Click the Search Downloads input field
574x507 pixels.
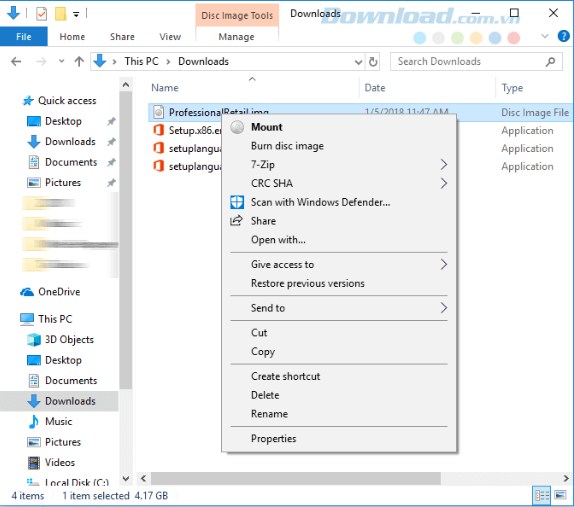coord(469,61)
